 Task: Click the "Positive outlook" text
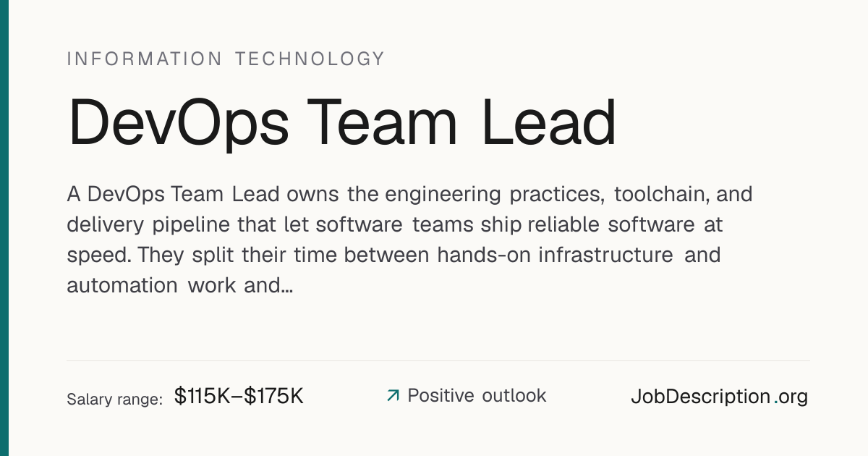477,395
